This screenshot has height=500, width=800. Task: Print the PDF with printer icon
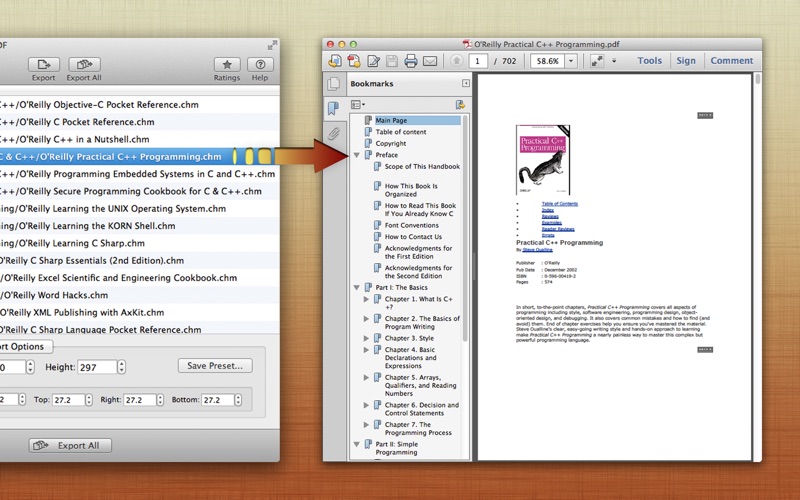pyautogui.click(x=411, y=61)
